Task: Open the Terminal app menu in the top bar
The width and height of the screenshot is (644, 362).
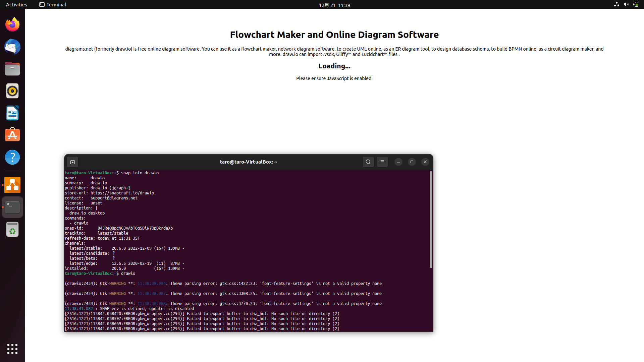Action: pos(53,5)
